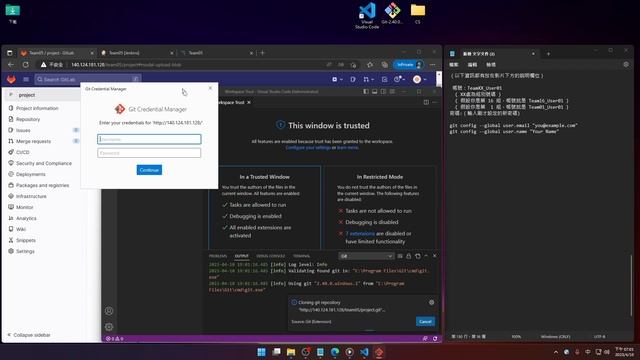This screenshot has height=360, width=640.
Task: Toggle the VS Code panel layout icon
Action: pyautogui.click(x=375, y=91)
